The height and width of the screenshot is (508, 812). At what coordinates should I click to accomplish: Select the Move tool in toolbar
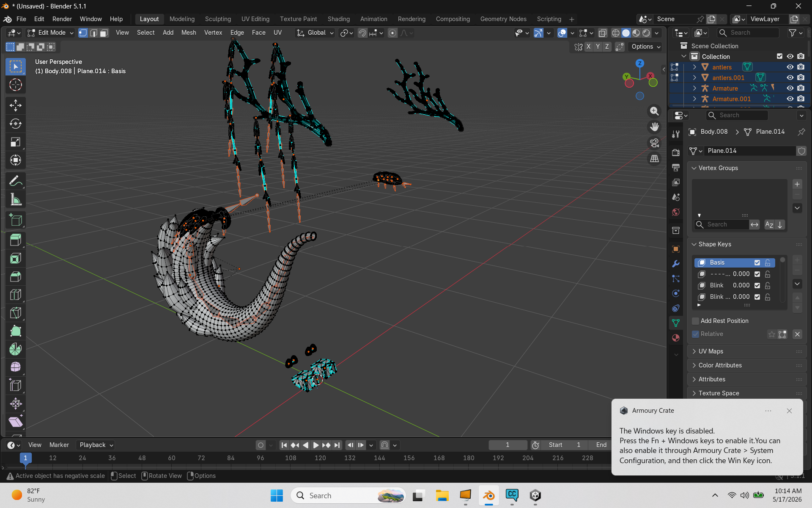[x=16, y=105]
